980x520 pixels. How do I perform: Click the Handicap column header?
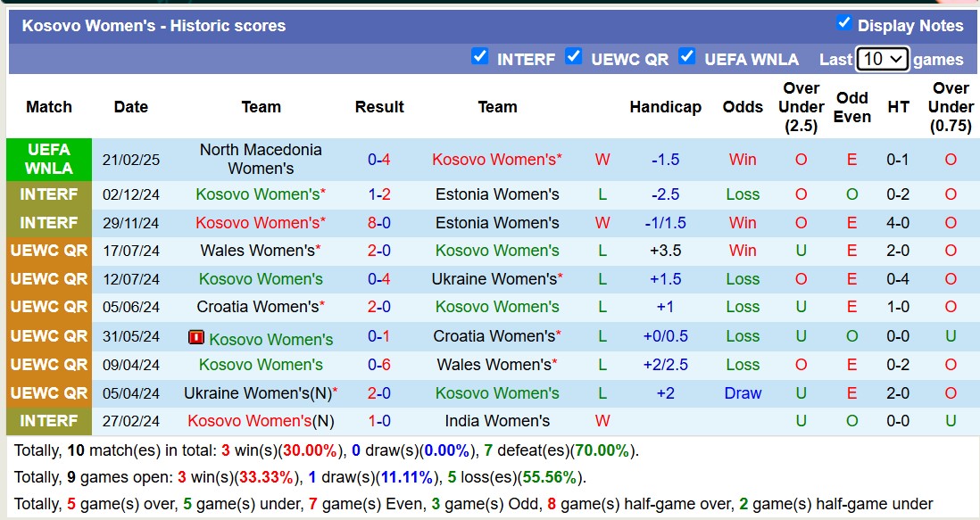coord(665,107)
